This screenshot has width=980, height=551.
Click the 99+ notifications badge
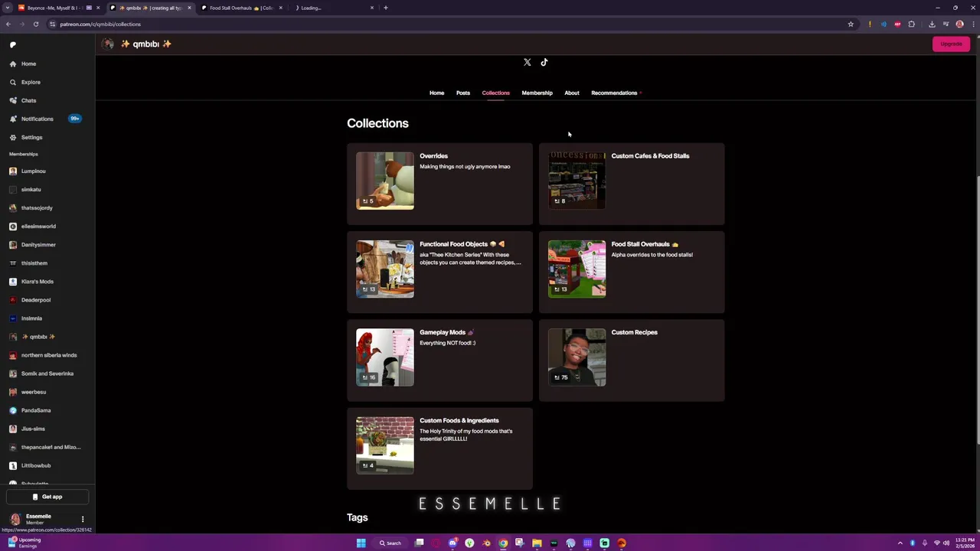(74, 119)
